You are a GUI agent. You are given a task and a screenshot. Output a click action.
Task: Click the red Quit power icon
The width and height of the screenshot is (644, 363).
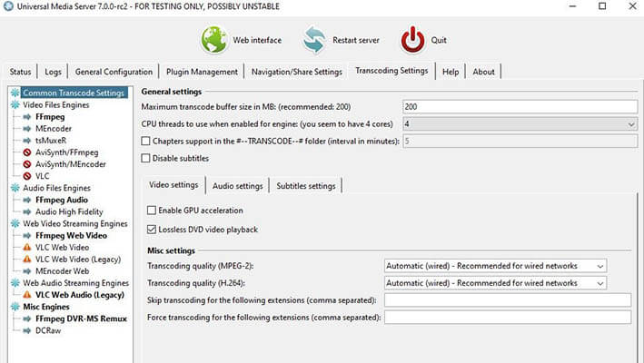[x=412, y=40]
